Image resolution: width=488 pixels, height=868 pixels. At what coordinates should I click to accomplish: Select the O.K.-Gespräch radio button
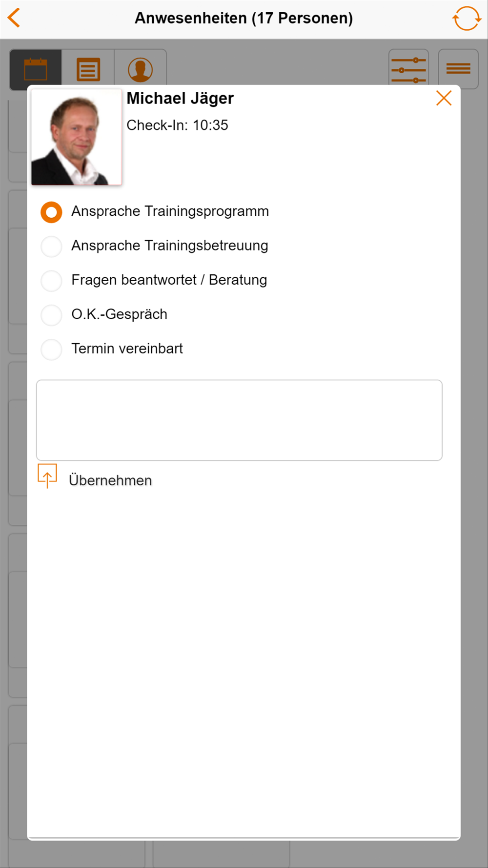pyautogui.click(x=51, y=315)
